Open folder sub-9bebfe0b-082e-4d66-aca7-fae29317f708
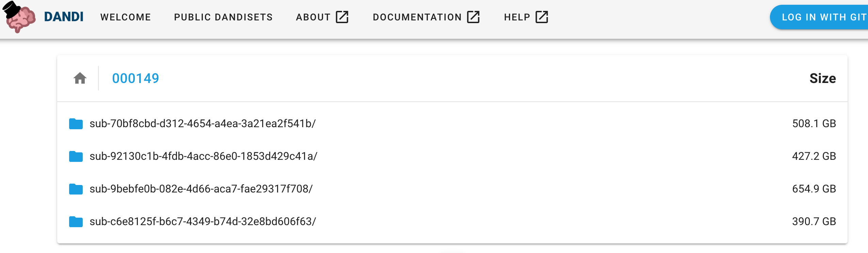Image resolution: width=868 pixels, height=253 pixels. [x=201, y=189]
